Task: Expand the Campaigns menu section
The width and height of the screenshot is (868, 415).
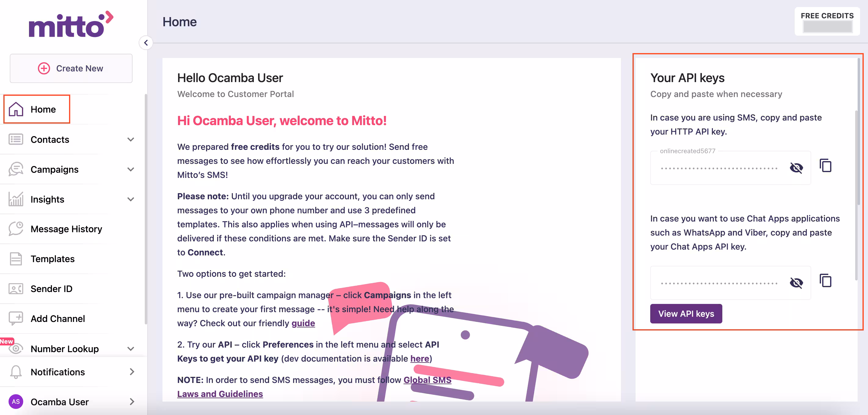Action: tap(131, 169)
